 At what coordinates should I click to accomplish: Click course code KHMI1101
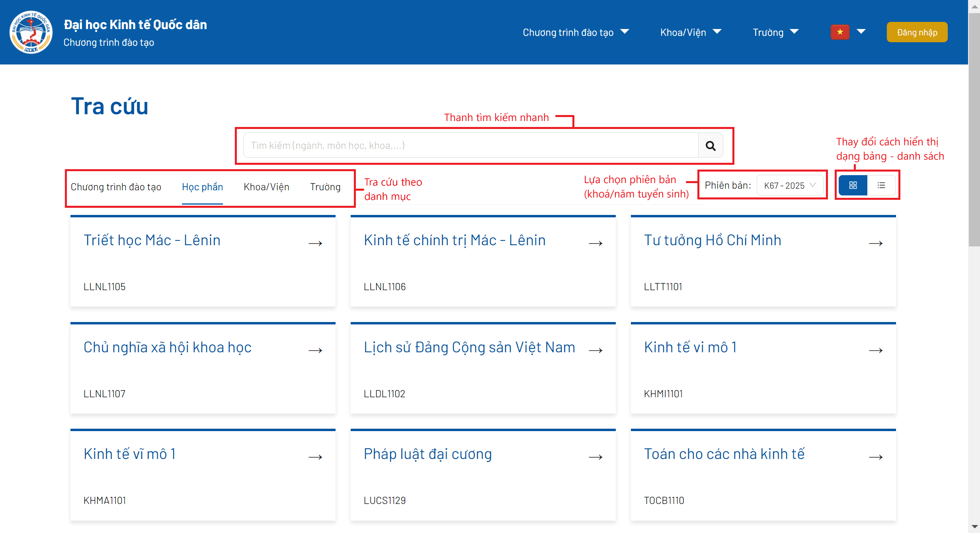664,394
